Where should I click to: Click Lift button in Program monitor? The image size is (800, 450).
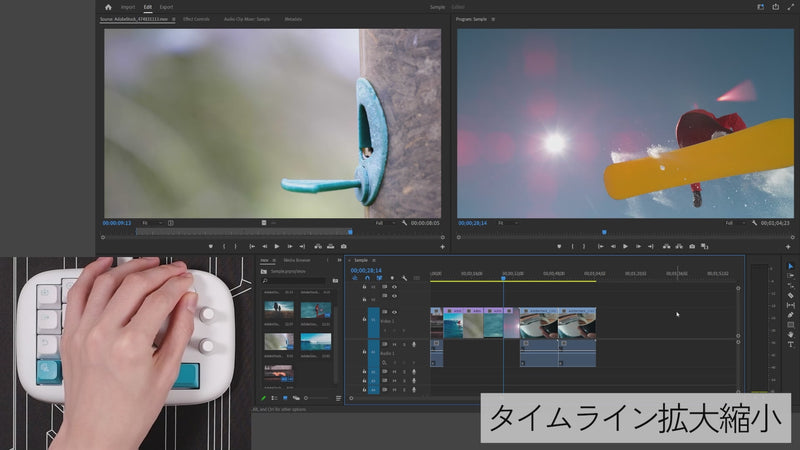666,246
